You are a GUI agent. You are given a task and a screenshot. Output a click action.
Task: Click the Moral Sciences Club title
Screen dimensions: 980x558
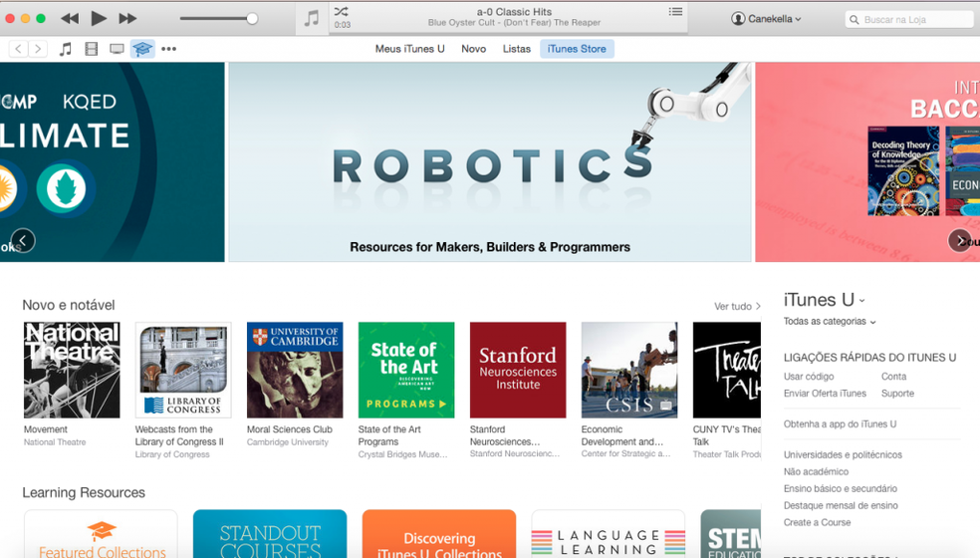pyautogui.click(x=290, y=429)
